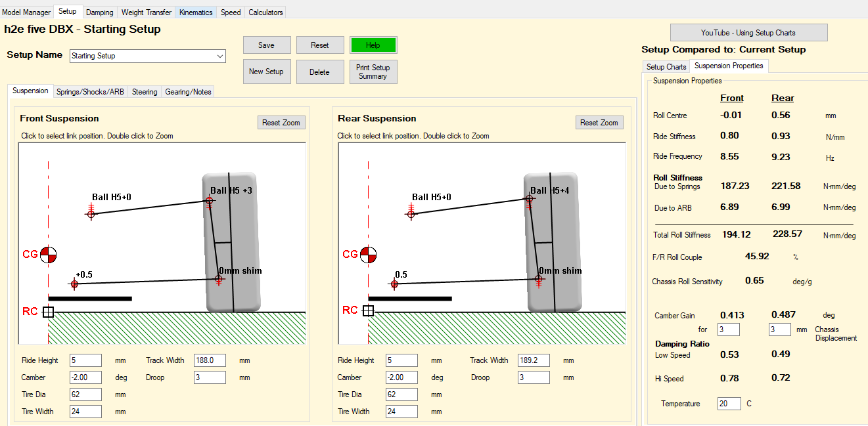The width and height of the screenshot is (868, 426).
Task: Open the Setup Name dropdown
Action: coord(219,56)
